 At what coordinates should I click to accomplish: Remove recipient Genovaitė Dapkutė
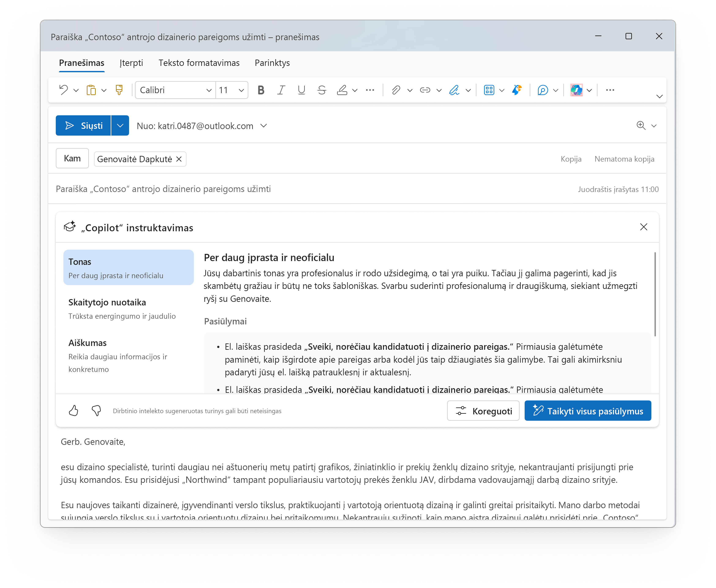point(179,159)
